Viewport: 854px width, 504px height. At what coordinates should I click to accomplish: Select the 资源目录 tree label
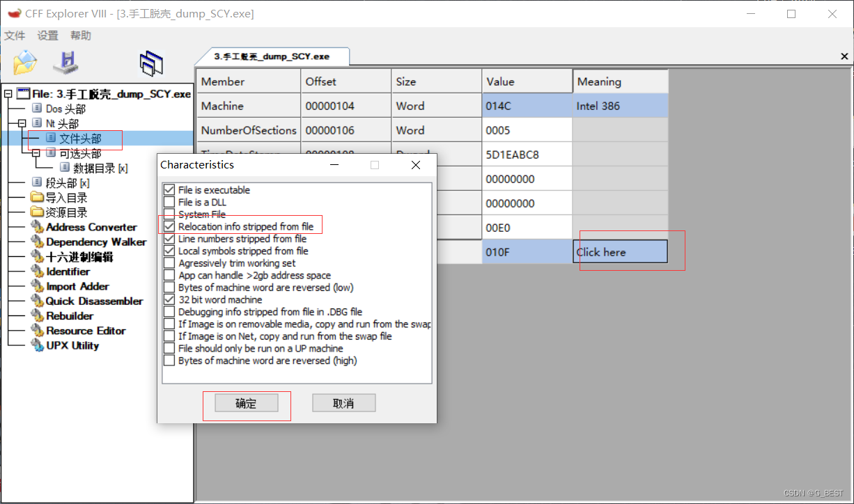click(x=67, y=212)
